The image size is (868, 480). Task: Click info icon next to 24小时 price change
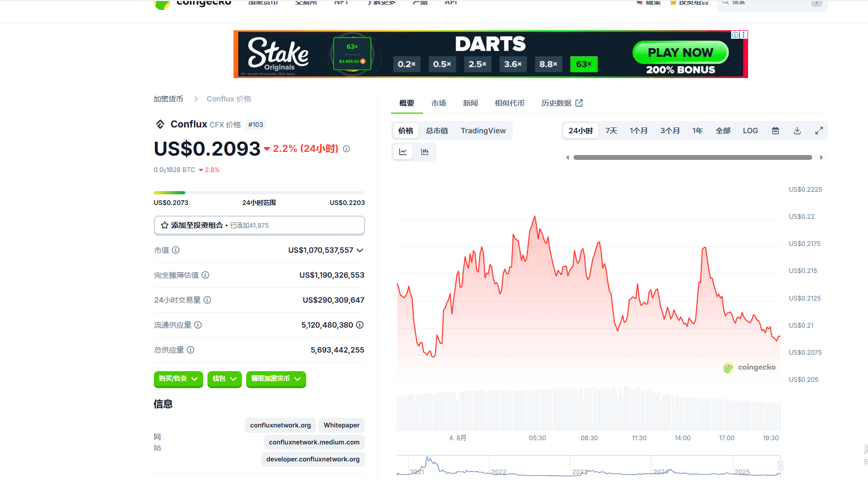point(346,149)
